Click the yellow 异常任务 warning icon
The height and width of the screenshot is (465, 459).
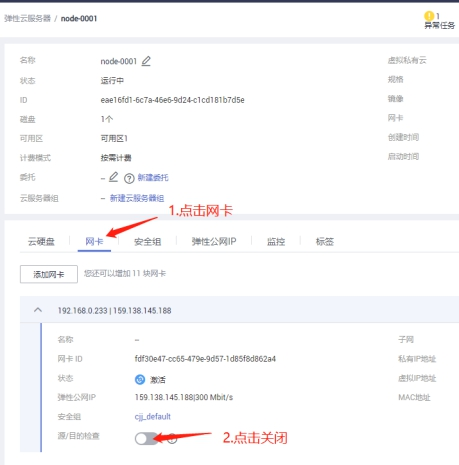click(429, 16)
